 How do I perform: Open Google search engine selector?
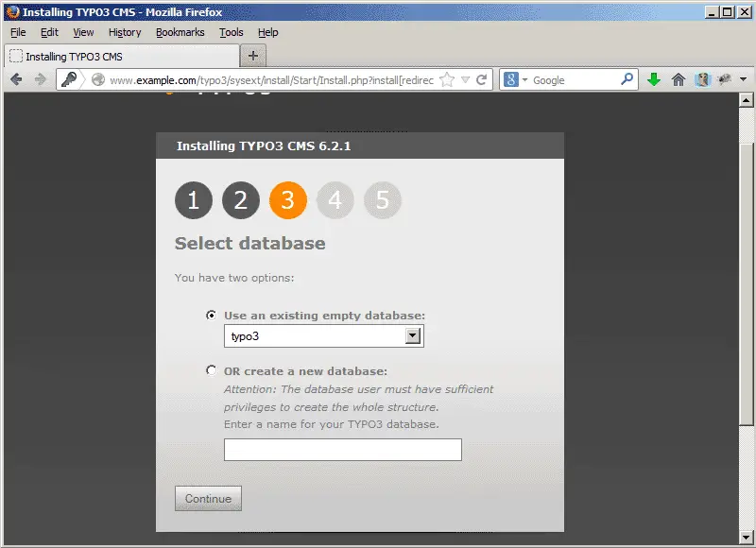pos(515,79)
